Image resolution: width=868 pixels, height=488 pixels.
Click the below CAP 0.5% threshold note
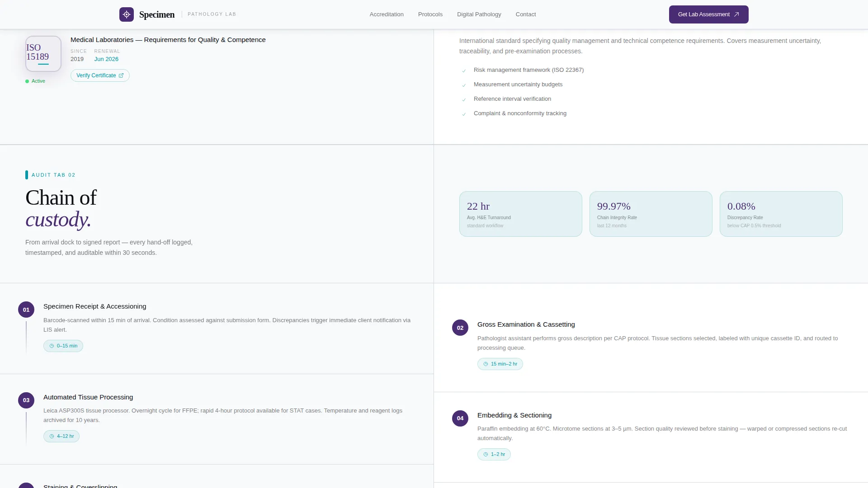(754, 226)
